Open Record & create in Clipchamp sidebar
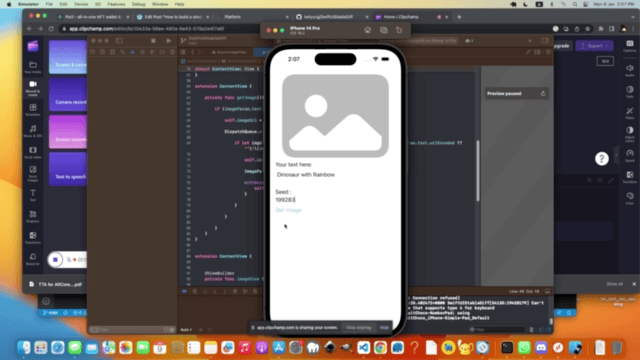The height and width of the screenshot is (360, 640). 33,89
